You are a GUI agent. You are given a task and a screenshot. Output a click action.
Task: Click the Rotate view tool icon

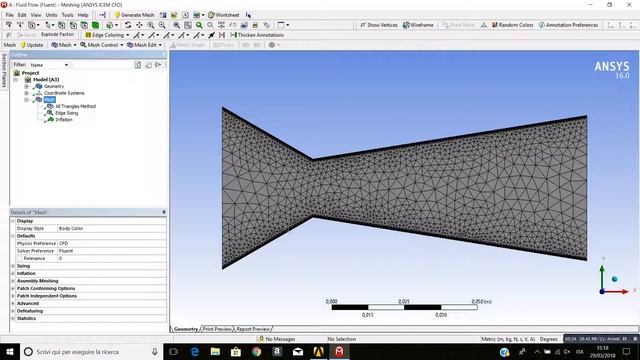(x=128, y=25)
